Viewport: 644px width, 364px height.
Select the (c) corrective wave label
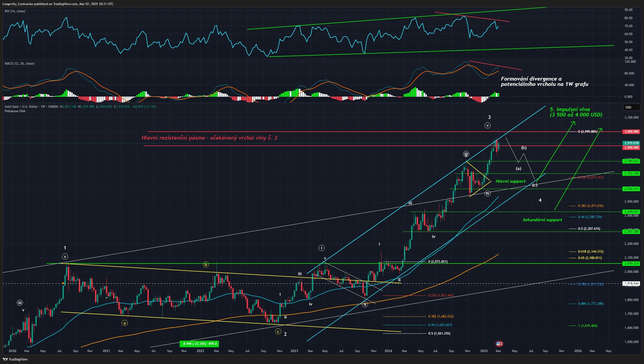pyautogui.click(x=535, y=185)
